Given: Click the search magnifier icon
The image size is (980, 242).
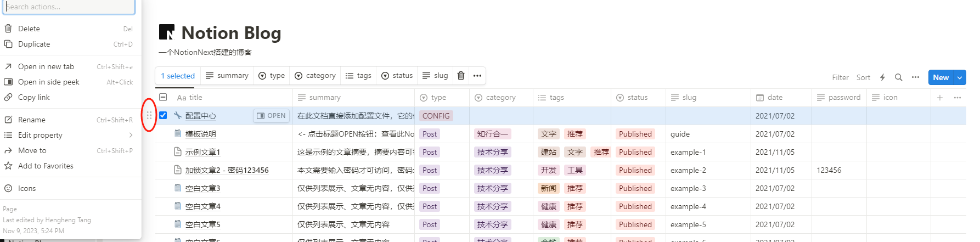Looking at the screenshot, I should 898,77.
